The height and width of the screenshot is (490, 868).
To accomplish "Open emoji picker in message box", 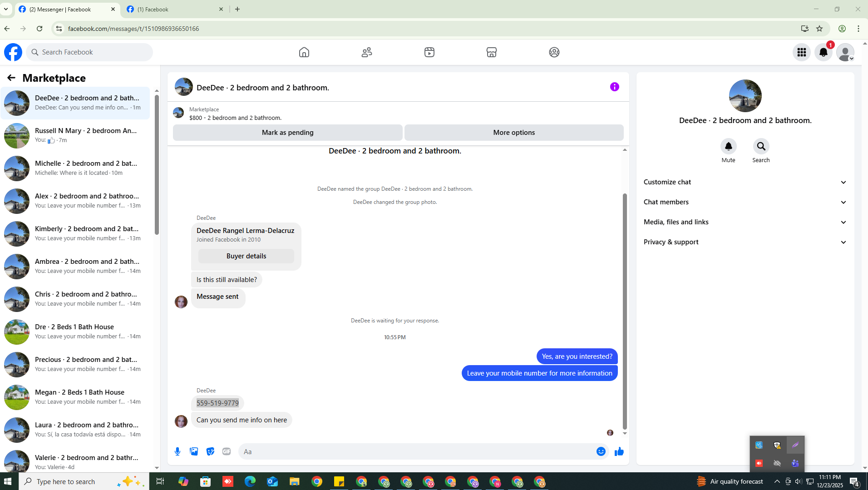I will click(x=601, y=451).
